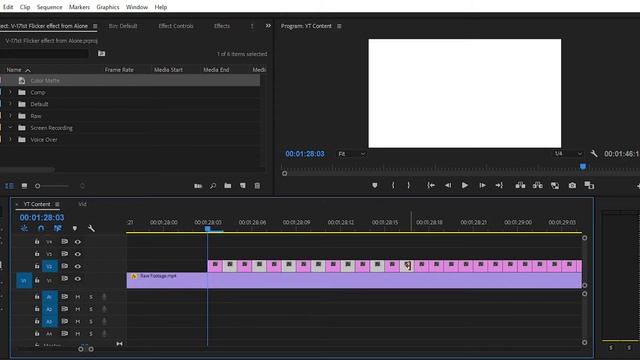Step back one frame
Screen dimensions: 640x360
point(448,185)
